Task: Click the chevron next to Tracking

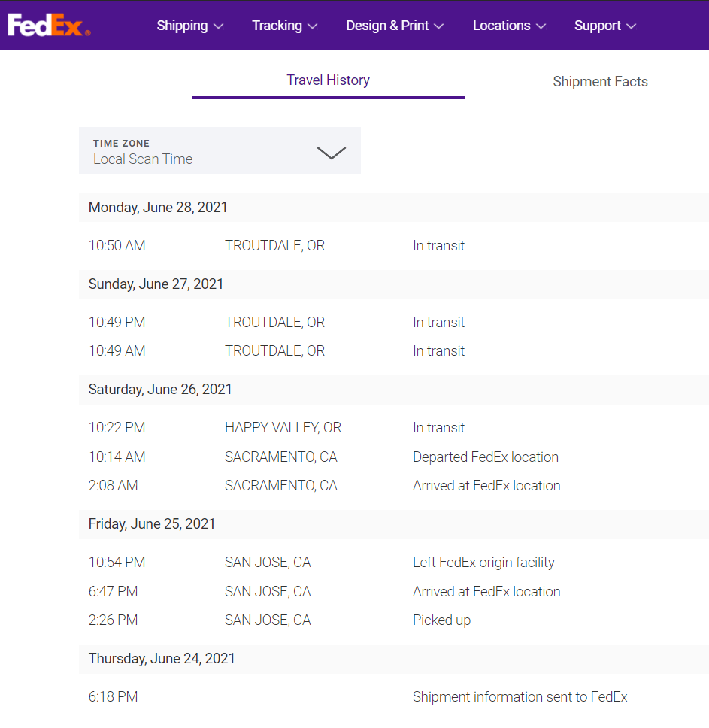Action: tap(313, 26)
